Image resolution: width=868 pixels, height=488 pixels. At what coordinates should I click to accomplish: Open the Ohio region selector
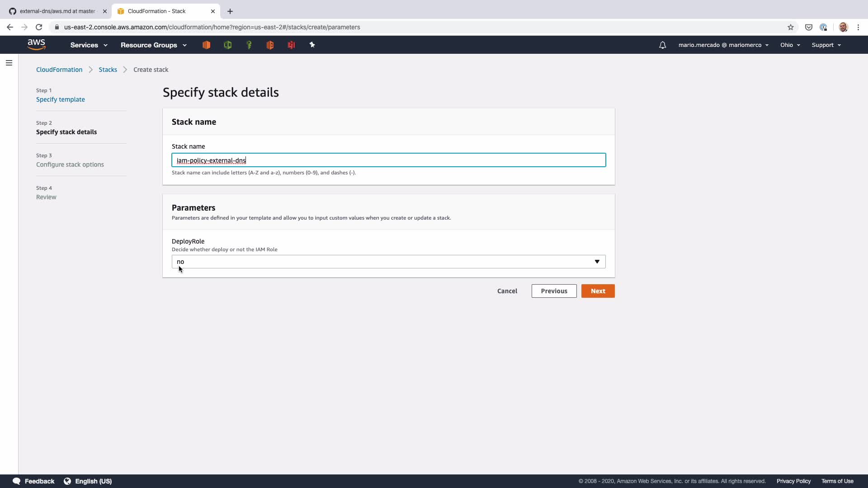click(x=790, y=45)
